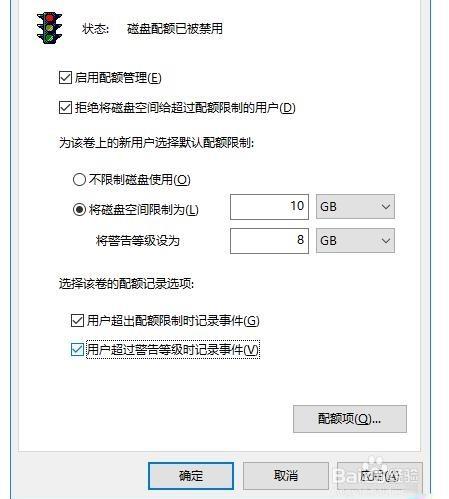Click the disk limit value field showing 10
This screenshot has width=449, height=499.
point(269,207)
